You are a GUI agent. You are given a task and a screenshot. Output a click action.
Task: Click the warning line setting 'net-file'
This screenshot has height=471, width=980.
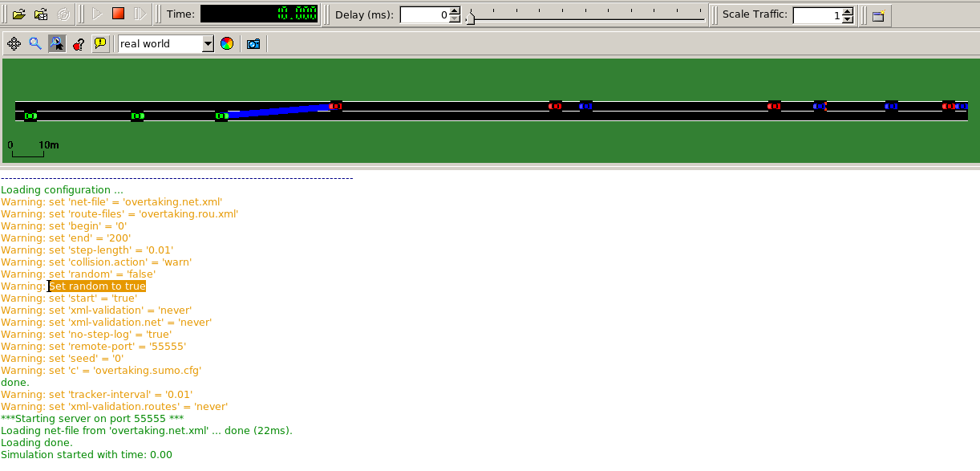coord(111,202)
